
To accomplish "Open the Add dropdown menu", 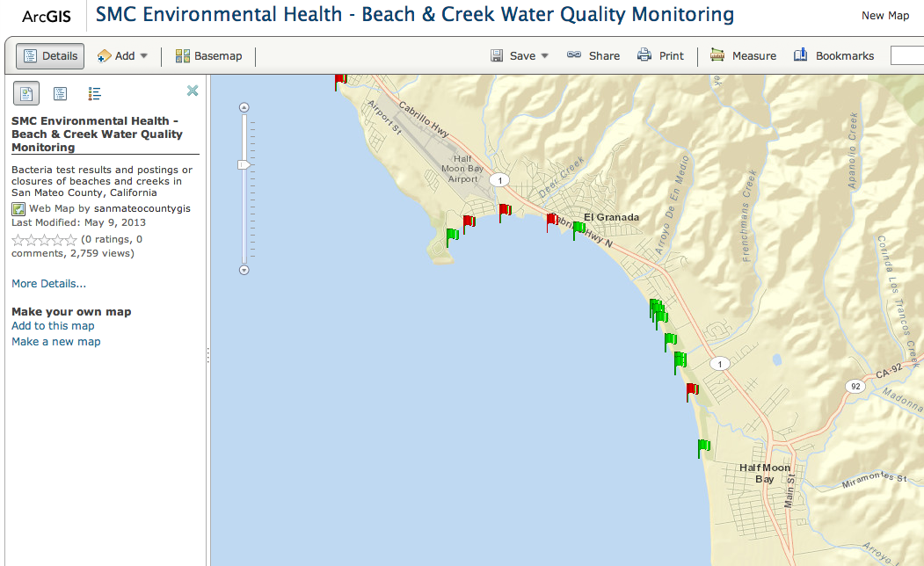I will tap(122, 56).
